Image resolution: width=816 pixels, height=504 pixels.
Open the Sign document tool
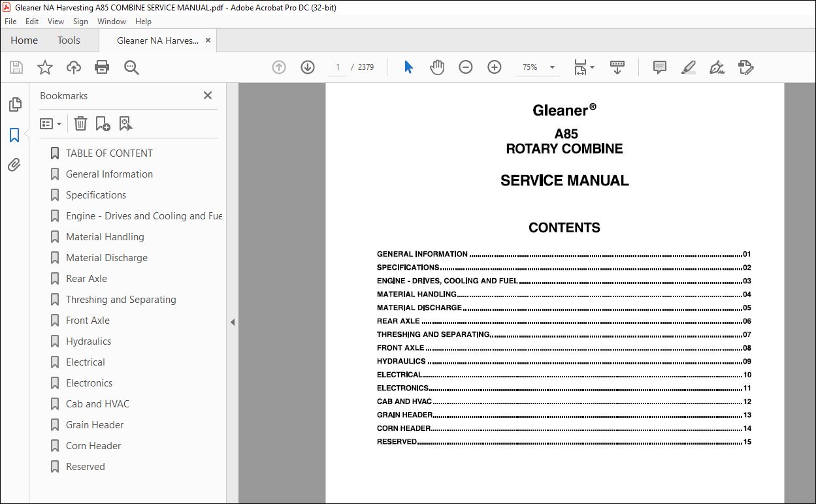717,67
